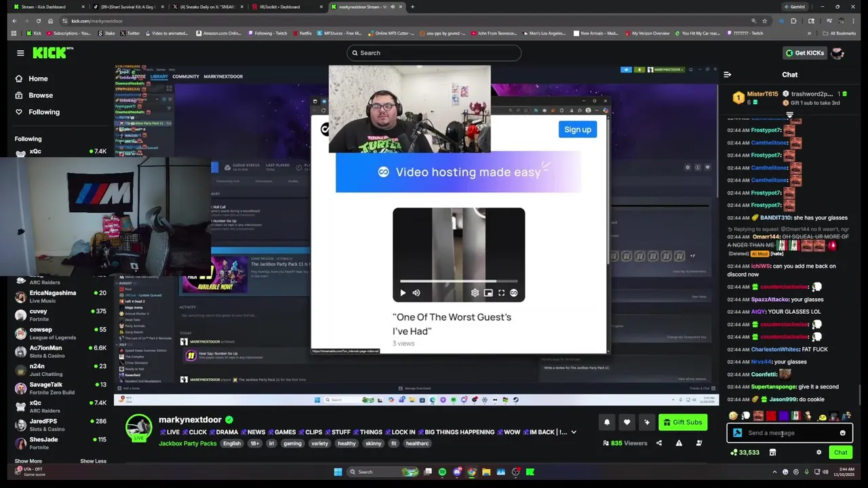Open chat settings gear
The image size is (868, 488).
coord(818,452)
